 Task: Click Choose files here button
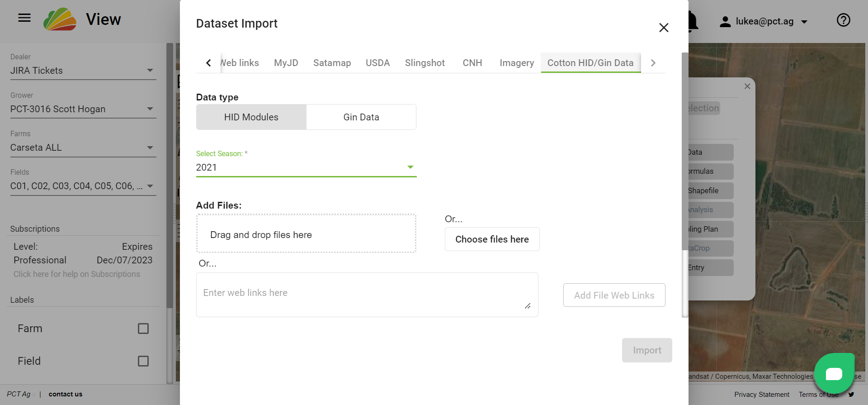(492, 239)
